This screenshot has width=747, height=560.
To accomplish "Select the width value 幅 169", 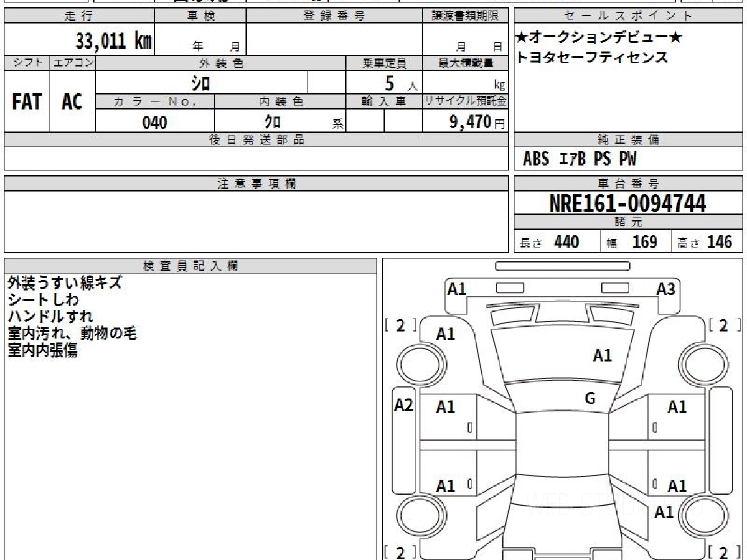I will 632,242.
